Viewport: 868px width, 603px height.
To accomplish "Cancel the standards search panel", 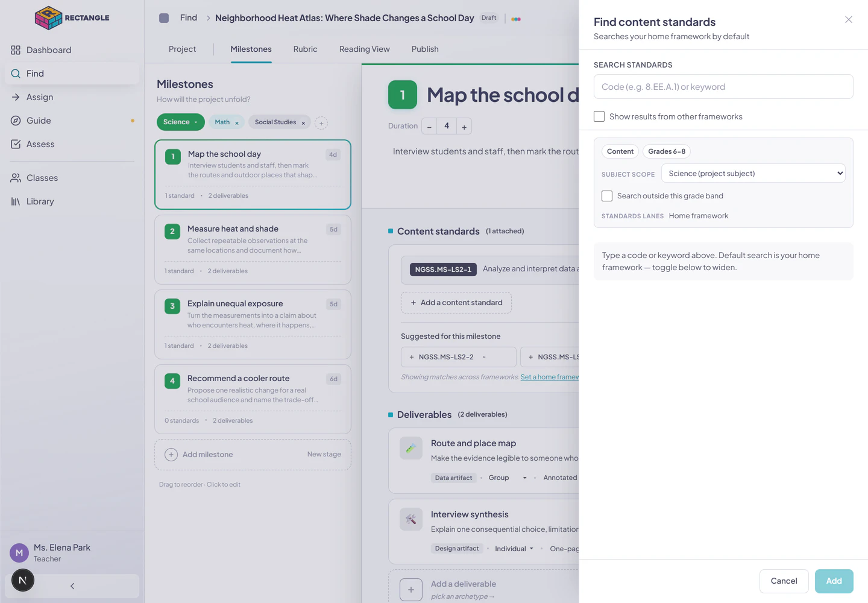I will point(784,581).
